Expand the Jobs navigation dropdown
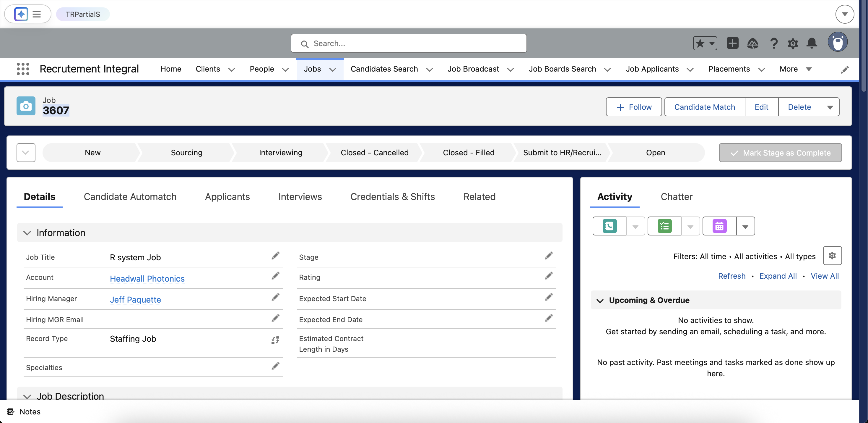Screen dimensions: 868x423 (333, 70)
